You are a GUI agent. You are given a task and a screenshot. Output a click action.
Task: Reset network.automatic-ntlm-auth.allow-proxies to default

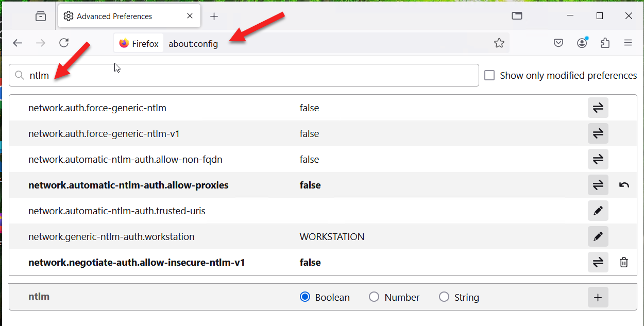tap(624, 185)
